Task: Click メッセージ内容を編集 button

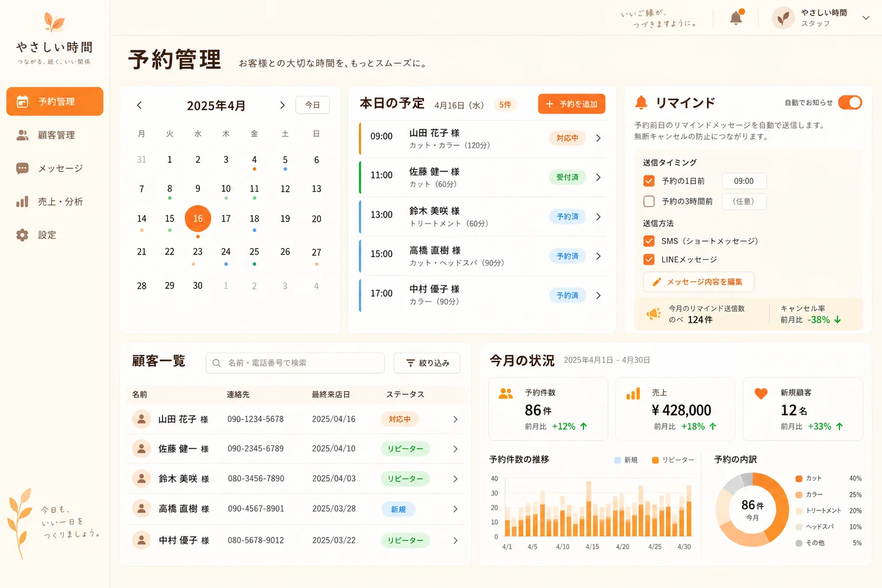Action: point(698,282)
